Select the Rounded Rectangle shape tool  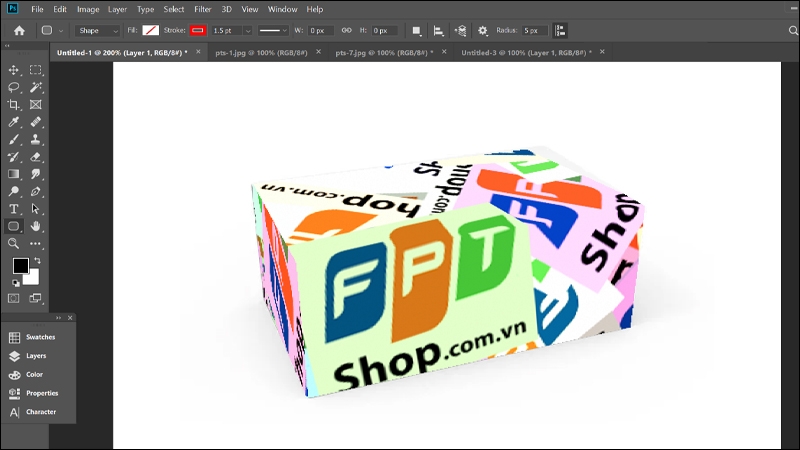point(14,226)
